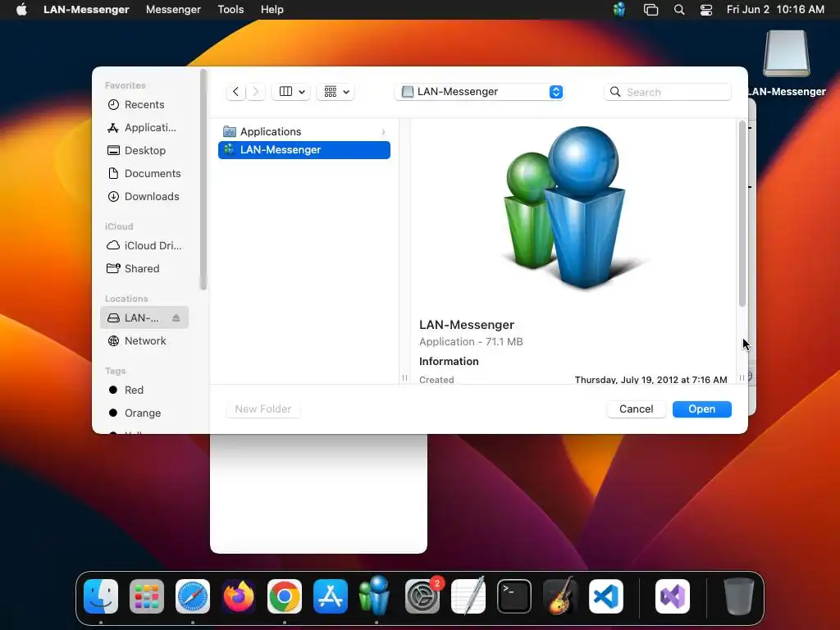Open Firefox from the Dock

coord(239,596)
